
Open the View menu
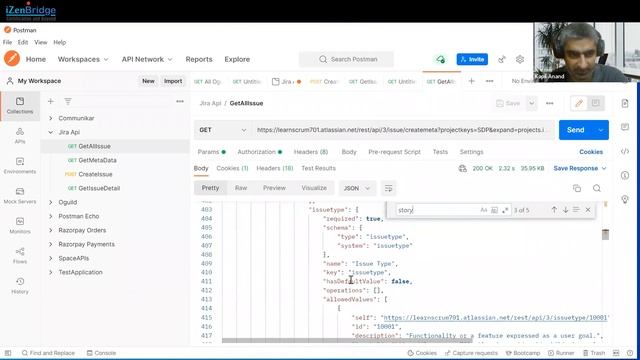coord(40,42)
